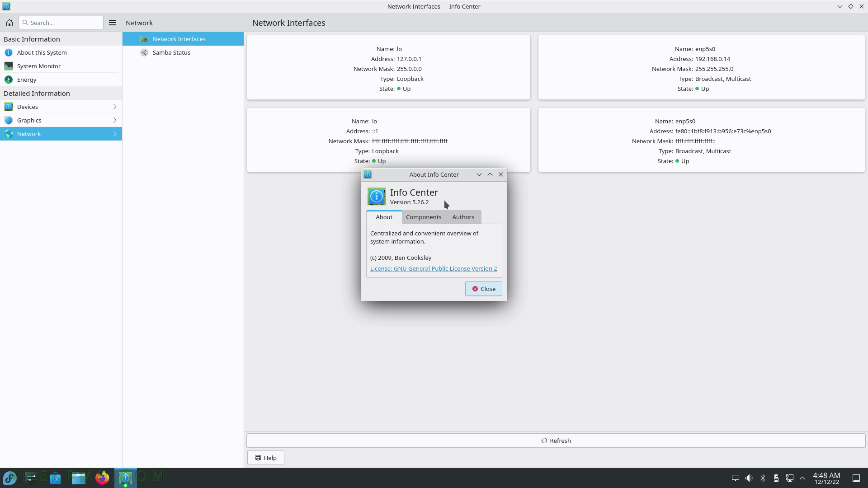868x488 pixels.
Task: Minimize the About Info Center dialog
Action: point(479,174)
